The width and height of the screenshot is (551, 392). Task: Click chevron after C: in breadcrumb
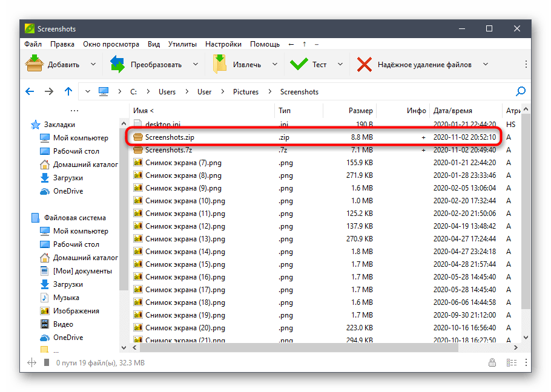pyautogui.click(x=148, y=91)
